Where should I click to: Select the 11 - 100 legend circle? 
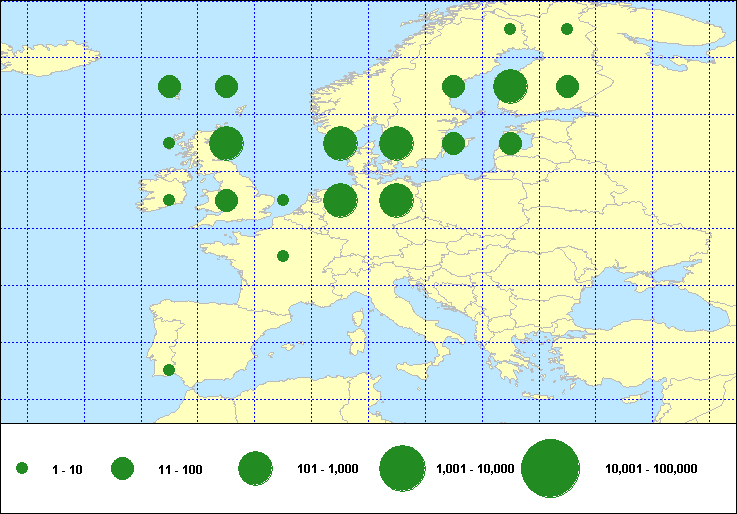point(122,468)
